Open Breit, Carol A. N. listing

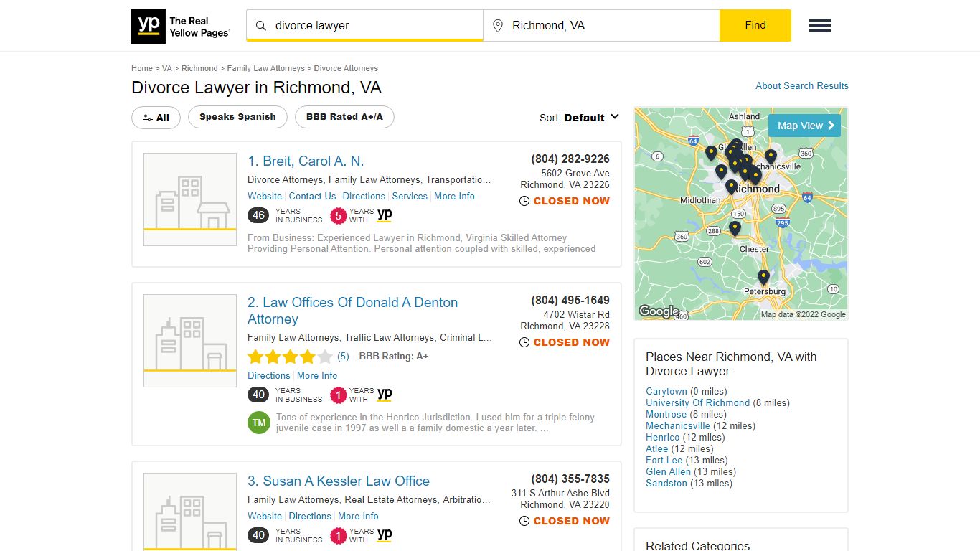[x=306, y=161]
